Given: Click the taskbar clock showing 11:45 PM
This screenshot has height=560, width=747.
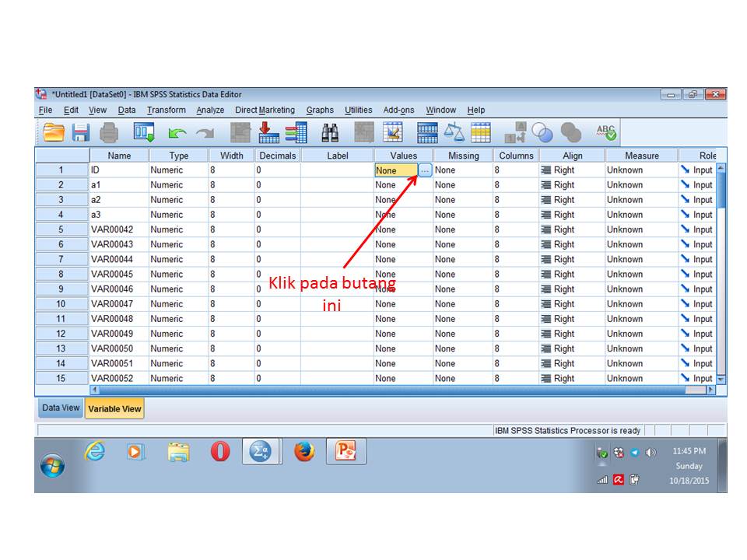Looking at the screenshot, I should click(x=689, y=451).
